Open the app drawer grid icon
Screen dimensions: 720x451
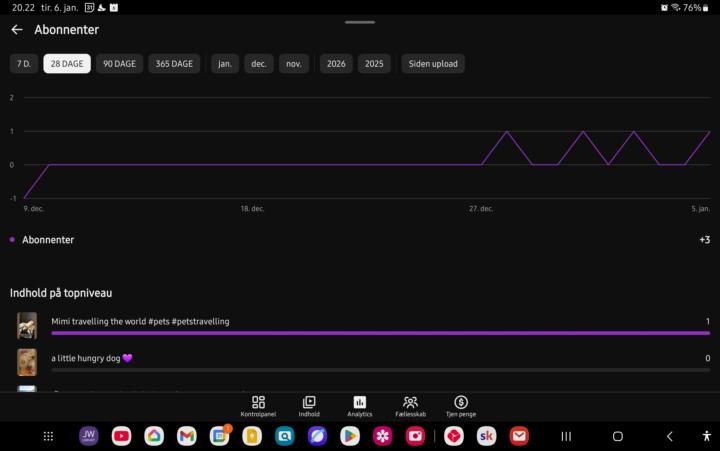(48, 436)
